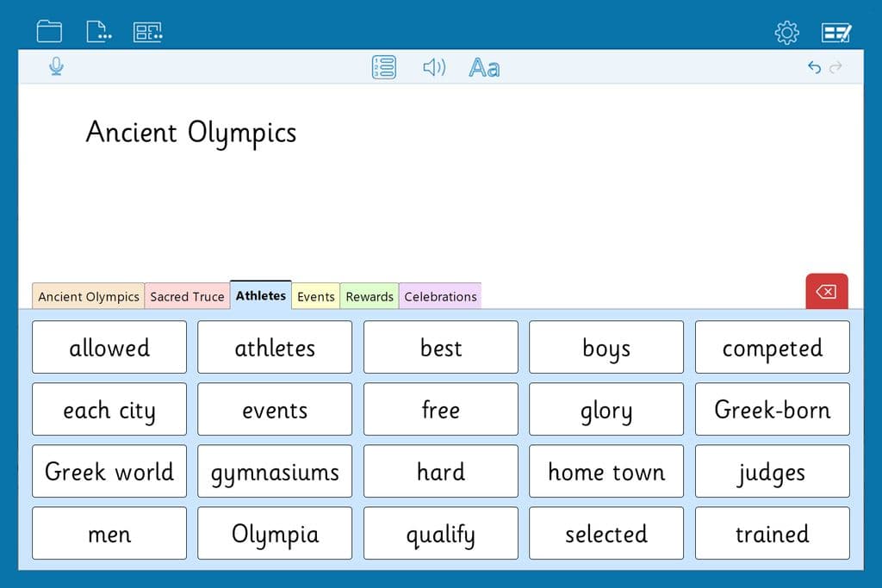
Task: Open a saved document with the folder icon
Action: (x=49, y=31)
